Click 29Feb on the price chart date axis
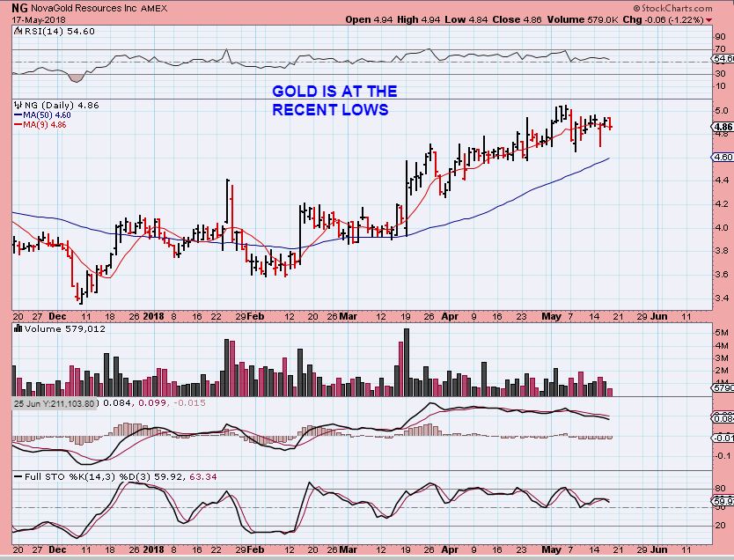This screenshot has height=560, width=734. point(249,316)
